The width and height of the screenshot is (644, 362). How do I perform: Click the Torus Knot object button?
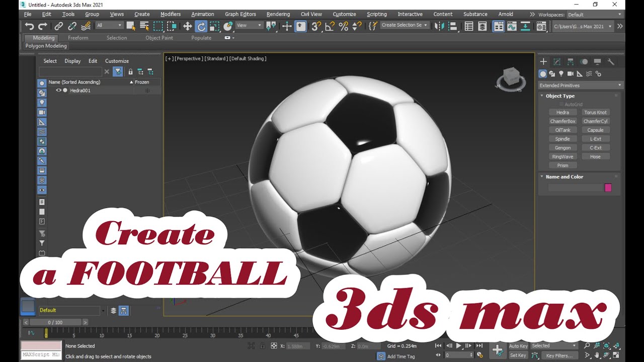point(596,113)
